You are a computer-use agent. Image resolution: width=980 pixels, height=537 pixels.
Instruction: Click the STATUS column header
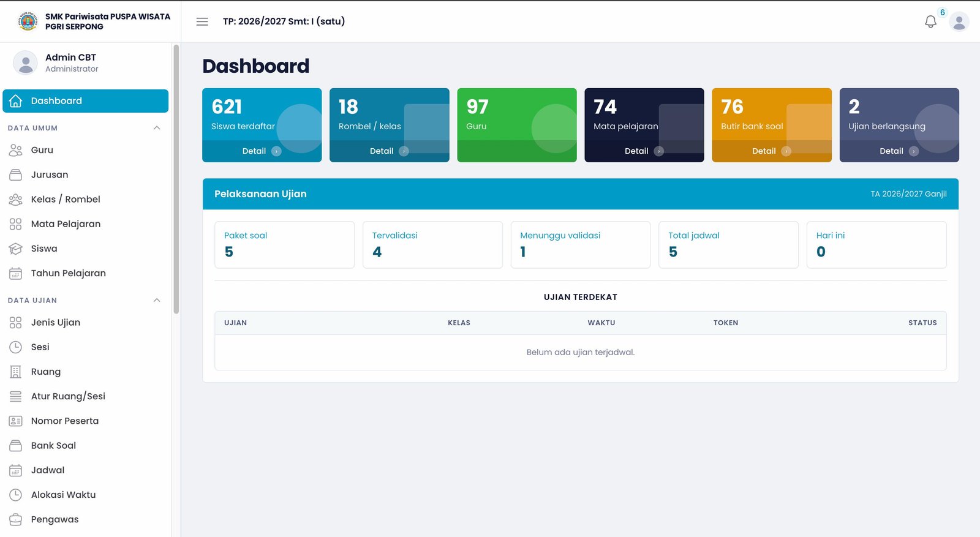click(922, 323)
